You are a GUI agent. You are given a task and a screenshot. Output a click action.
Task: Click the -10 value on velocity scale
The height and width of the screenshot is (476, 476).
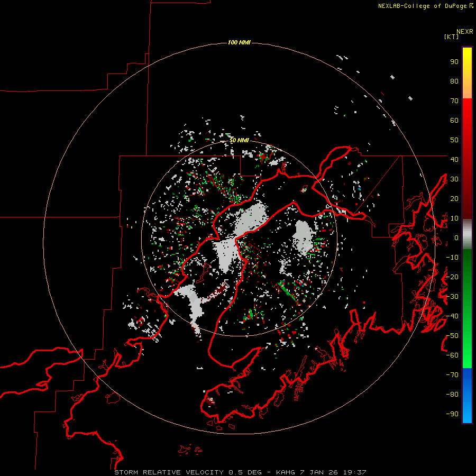(x=452, y=258)
